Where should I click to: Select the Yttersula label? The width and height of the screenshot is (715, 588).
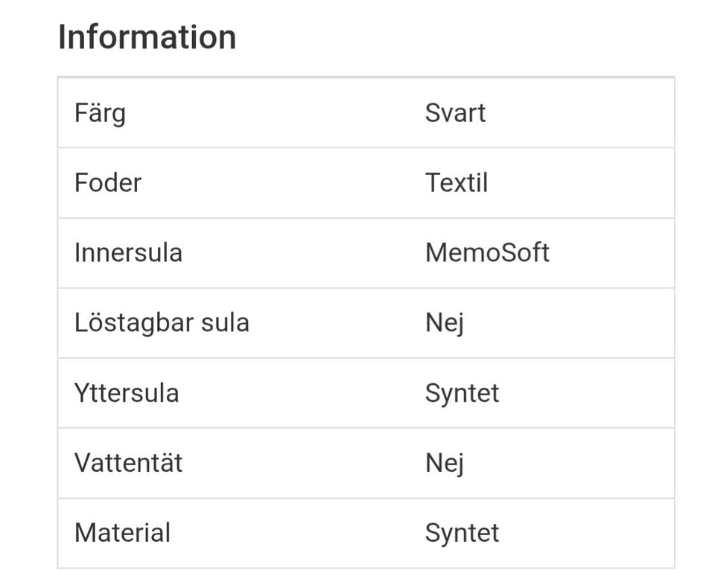pyautogui.click(x=127, y=393)
